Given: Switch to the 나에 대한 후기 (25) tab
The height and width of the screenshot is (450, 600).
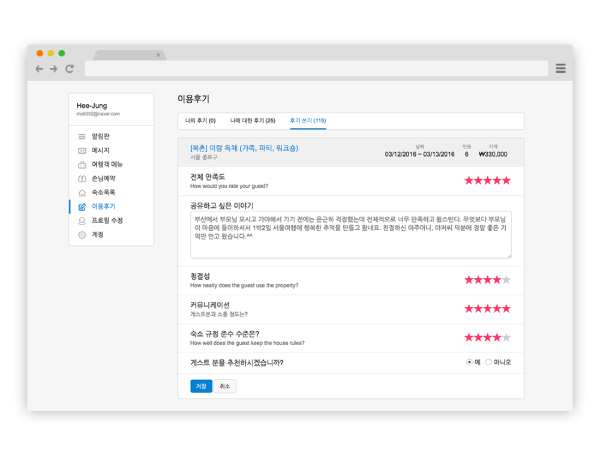Looking at the screenshot, I should [253, 121].
